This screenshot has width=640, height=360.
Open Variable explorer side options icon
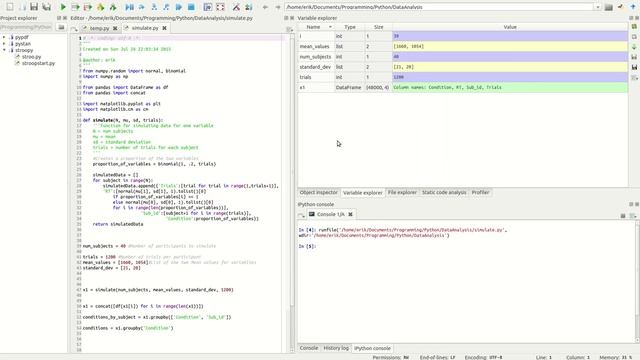coord(634,78)
